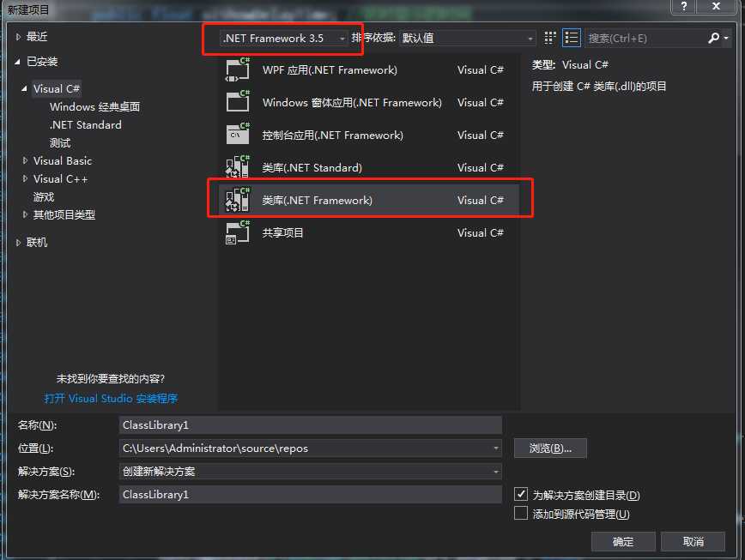Close the New Project dialog
Image resolution: width=745 pixels, height=560 pixels.
[716, 7]
